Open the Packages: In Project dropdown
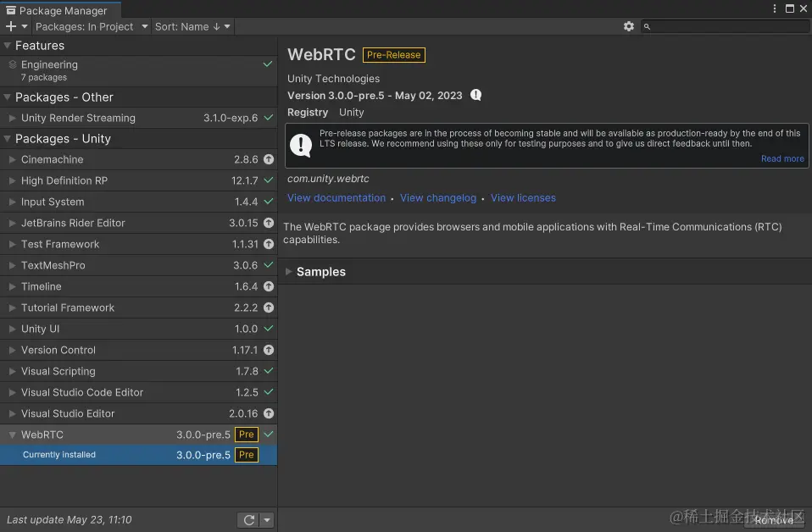812x532 pixels. (92, 26)
